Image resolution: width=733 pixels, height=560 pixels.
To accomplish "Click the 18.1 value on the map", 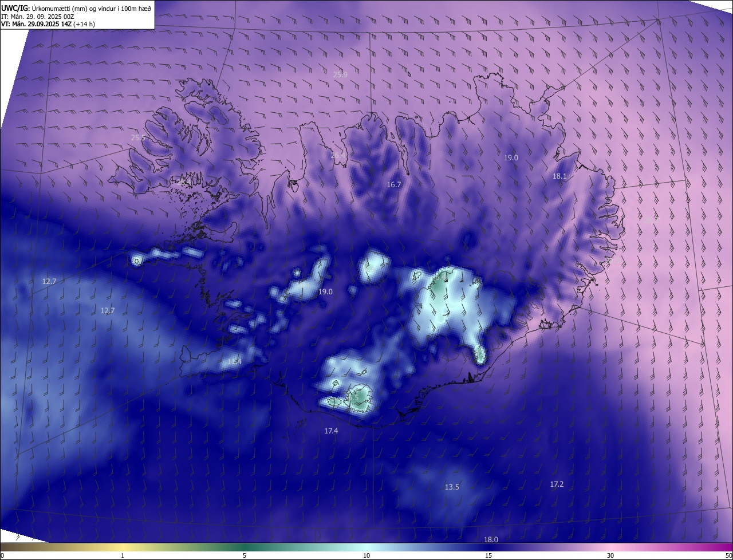I will [x=559, y=176].
